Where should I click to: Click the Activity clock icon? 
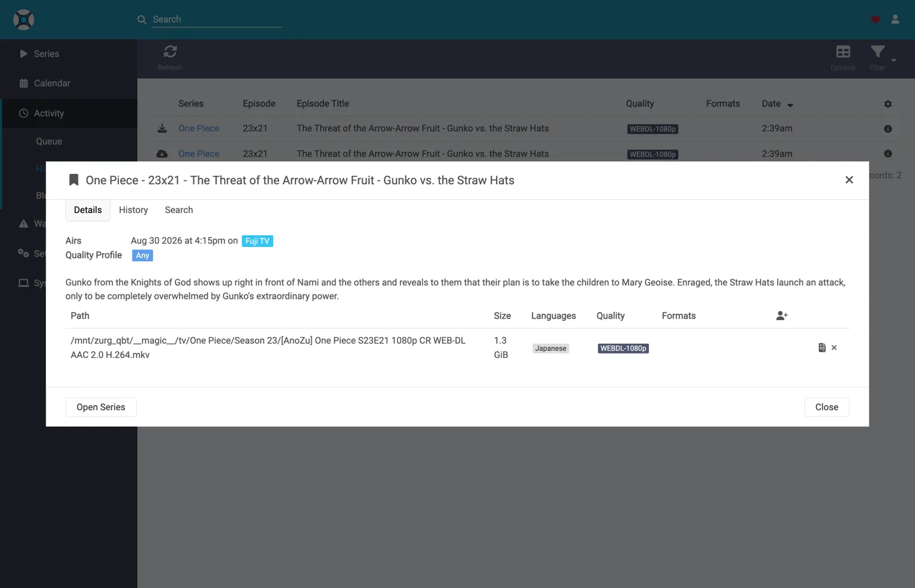24,113
